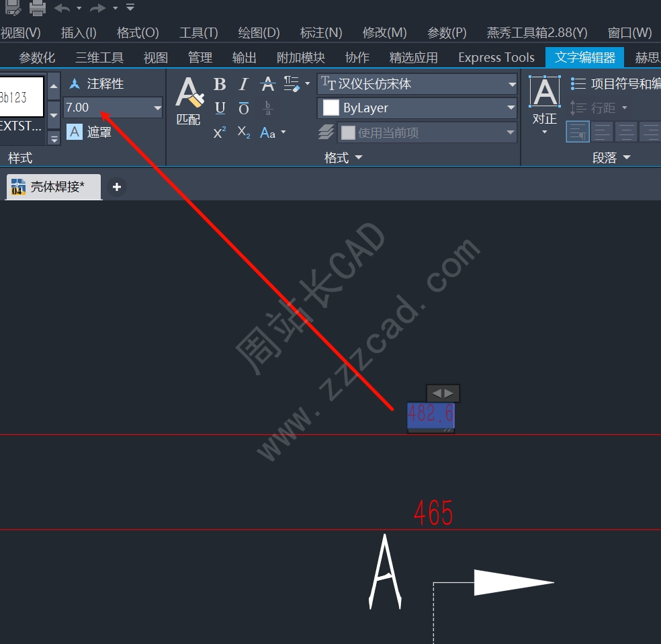The image size is (661, 644).
Task: Toggle Annotative (注释性) property
Action: (97, 84)
